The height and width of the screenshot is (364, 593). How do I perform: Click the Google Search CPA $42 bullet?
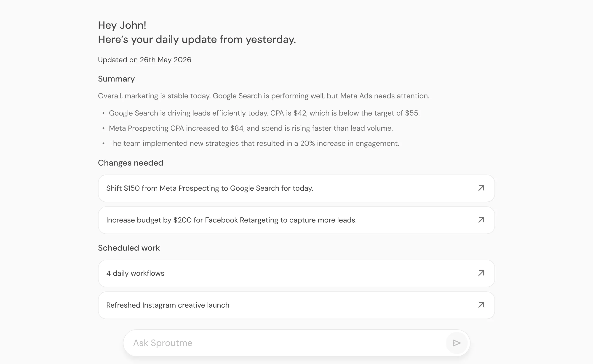pyautogui.click(x=264, y=113)
